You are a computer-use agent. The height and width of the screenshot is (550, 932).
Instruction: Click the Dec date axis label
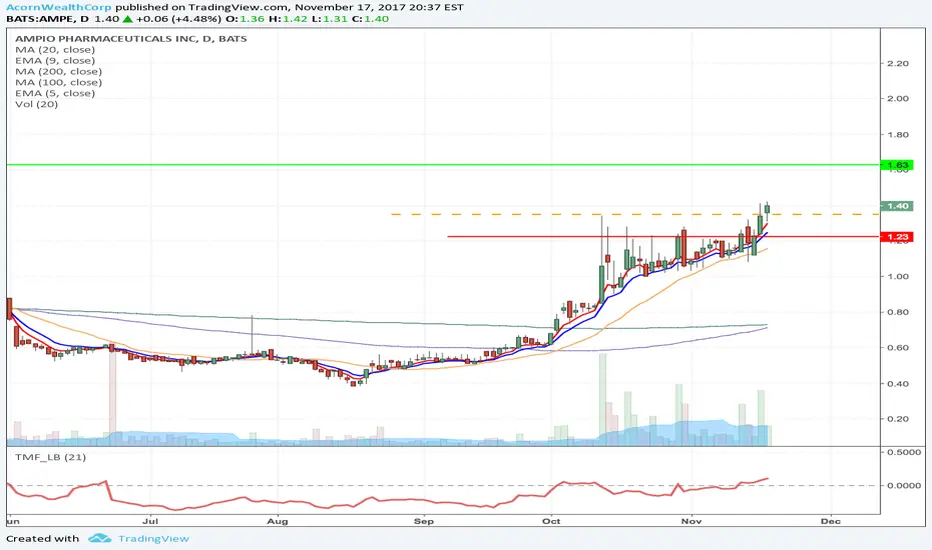click(830, 521)
